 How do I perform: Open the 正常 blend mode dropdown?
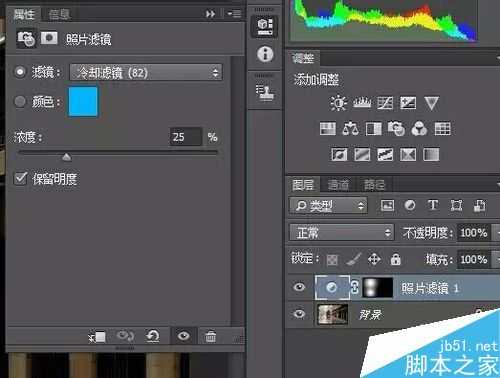(341, 232)
